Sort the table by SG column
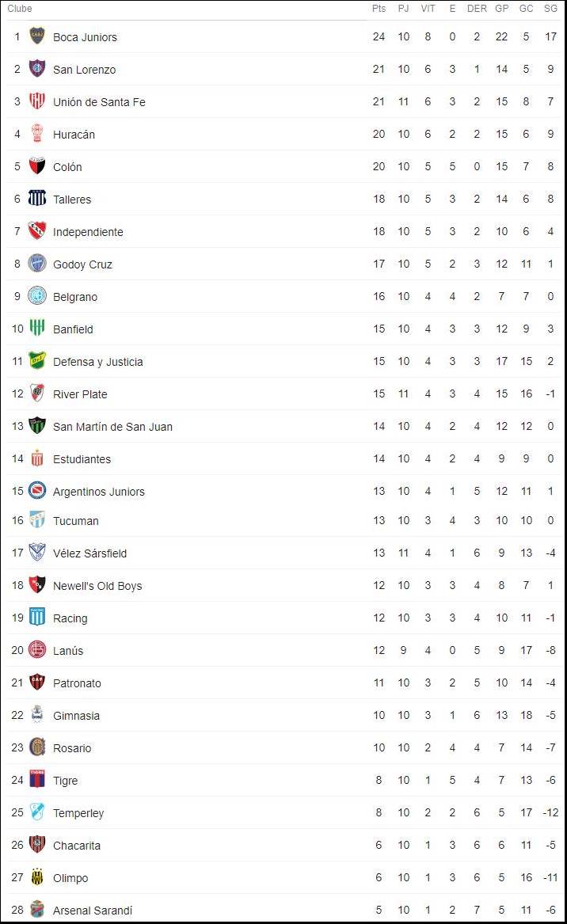The image size is (567, 924). click(x=550, y=9)
